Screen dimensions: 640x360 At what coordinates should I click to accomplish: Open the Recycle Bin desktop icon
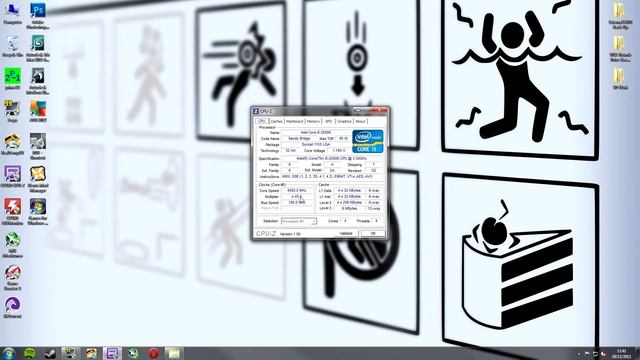point(12,46)
